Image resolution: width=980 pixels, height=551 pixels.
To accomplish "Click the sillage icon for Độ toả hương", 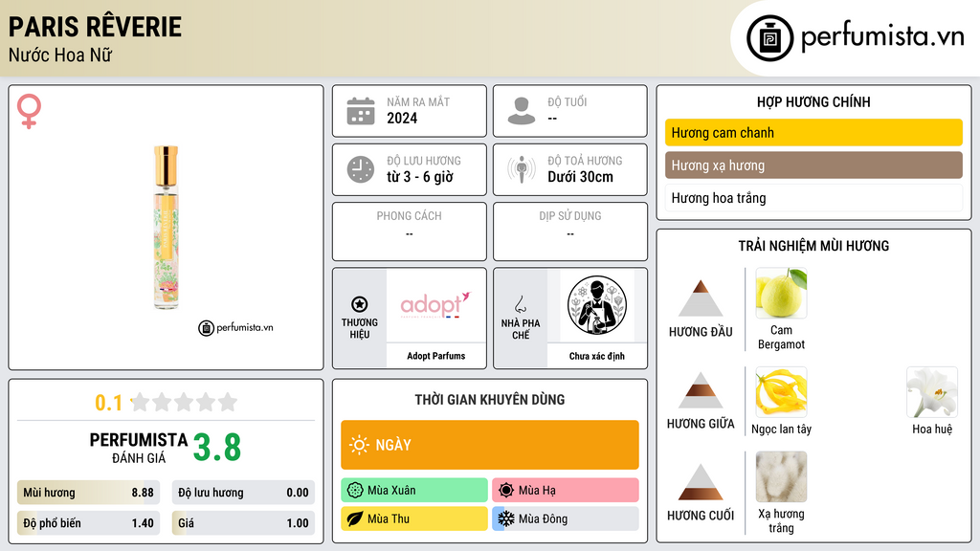I will (522, 169).
